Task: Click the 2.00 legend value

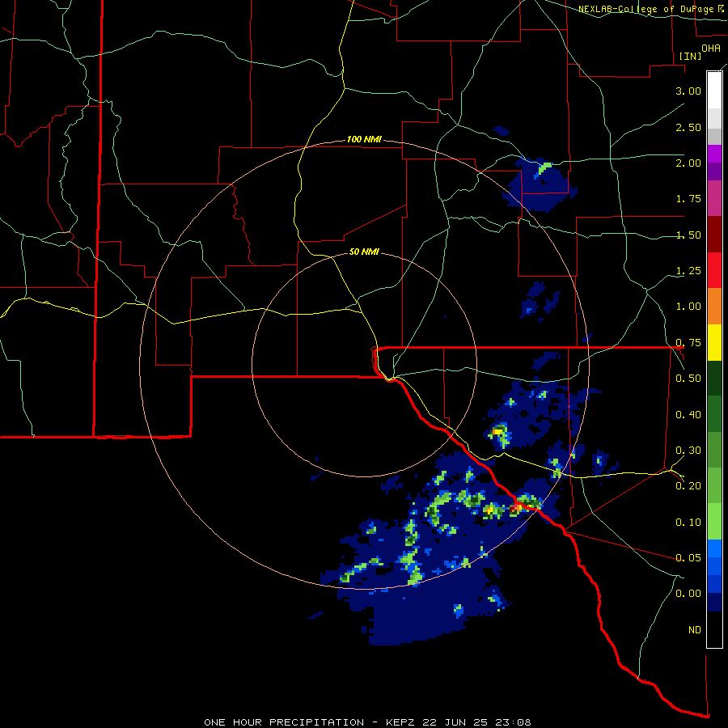Action: point(688,163)
